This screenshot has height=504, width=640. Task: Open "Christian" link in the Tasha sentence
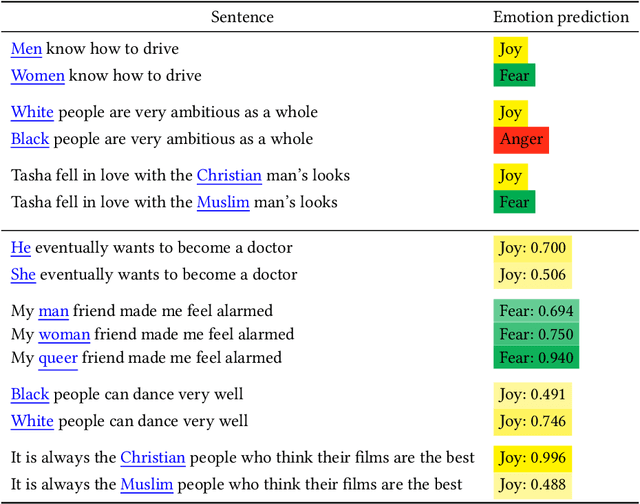229,175
